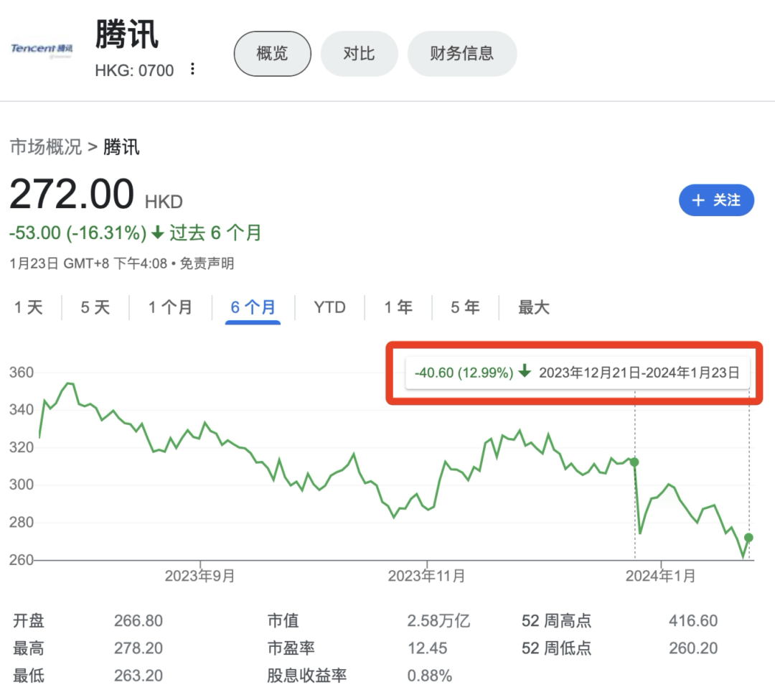
Task: Click the 市值 value 2.58万亿
Action: (x=438, y=620)
